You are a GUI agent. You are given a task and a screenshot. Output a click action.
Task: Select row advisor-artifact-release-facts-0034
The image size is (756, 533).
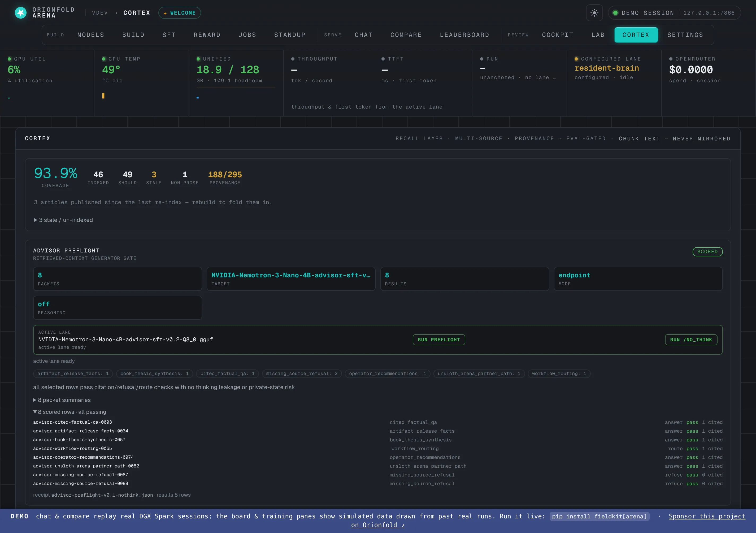(378, 431)
